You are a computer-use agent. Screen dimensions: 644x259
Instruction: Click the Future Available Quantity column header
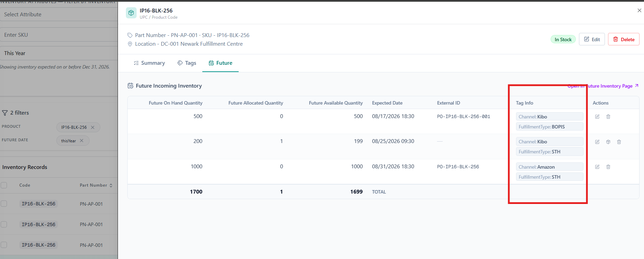[x=336, y=103]
